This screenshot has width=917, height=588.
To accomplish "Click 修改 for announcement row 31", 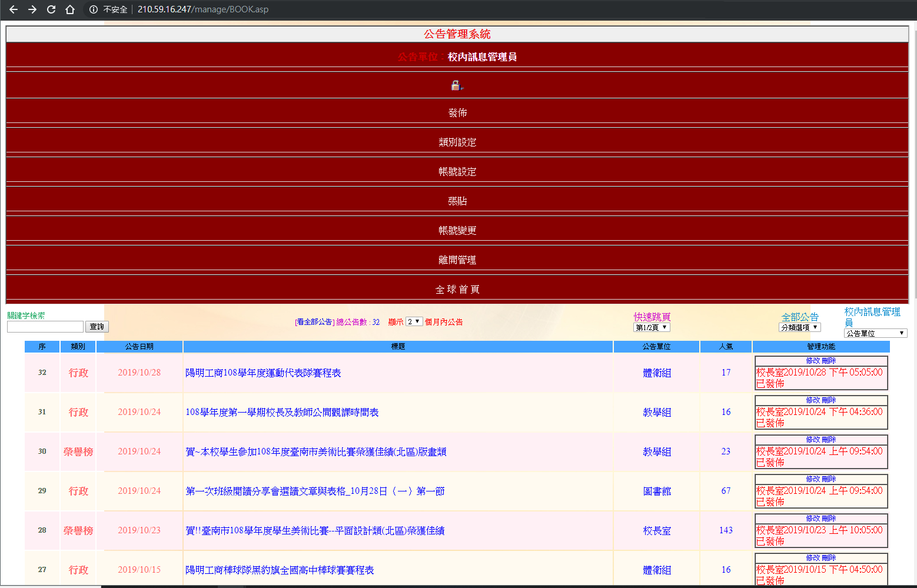I will [x=813, y=400].
